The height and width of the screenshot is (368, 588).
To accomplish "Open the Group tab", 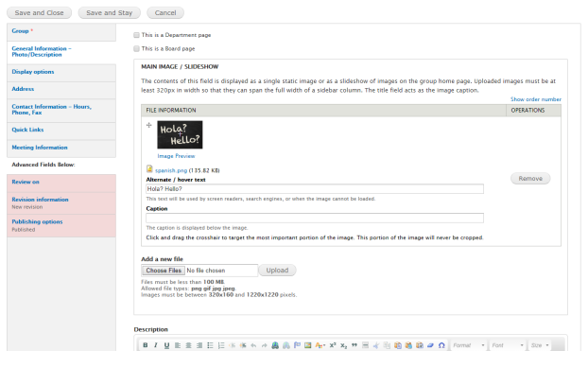I will 61,31.
